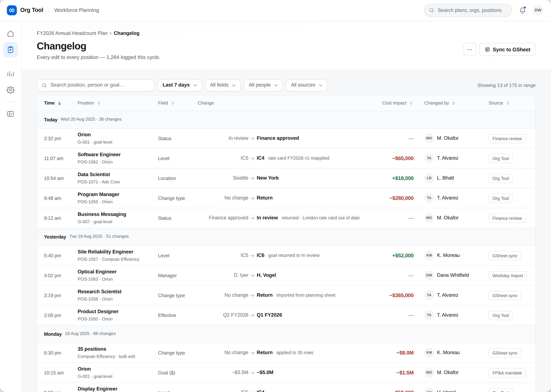The width and height of the screenshot is (551, 392).
Task: Click FP&A mandate source tag
Action: tap(507, 373)
